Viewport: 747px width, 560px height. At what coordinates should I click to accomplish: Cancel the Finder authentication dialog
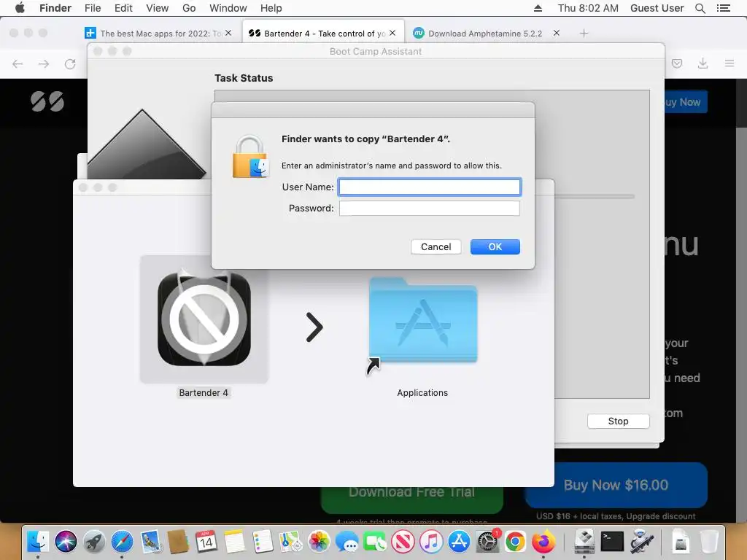[436, 246]
